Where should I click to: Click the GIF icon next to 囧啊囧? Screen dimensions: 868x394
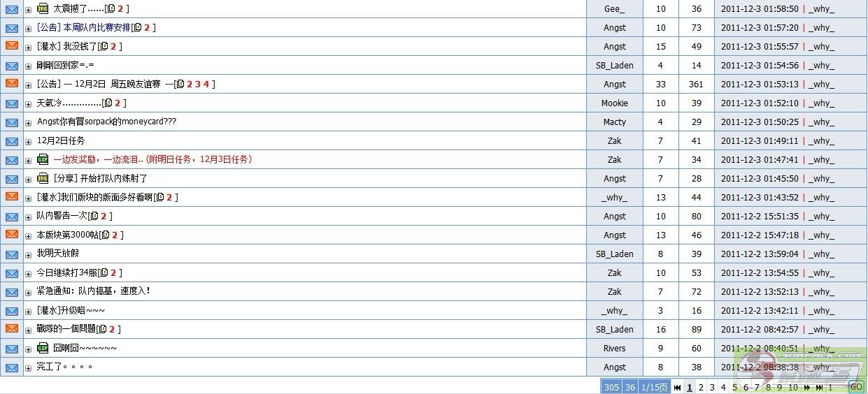coord(43,348)
